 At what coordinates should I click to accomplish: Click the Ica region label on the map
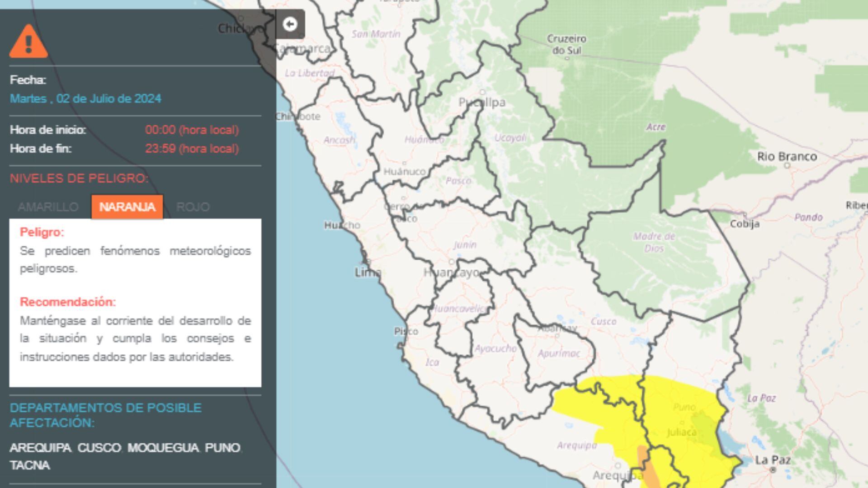(432, 362)
